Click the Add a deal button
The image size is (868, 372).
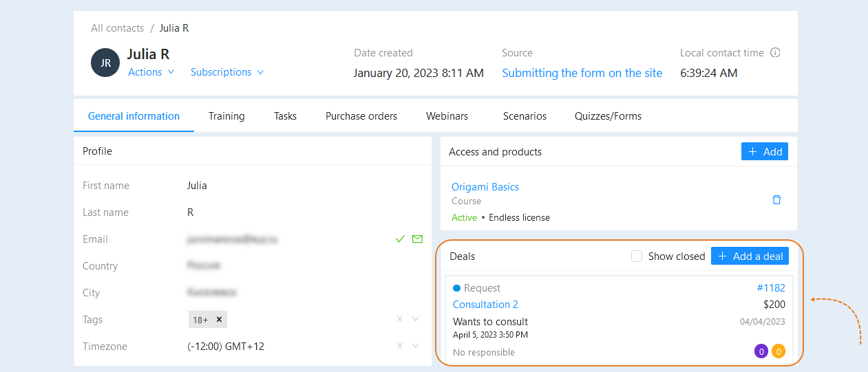click(750, 256)
